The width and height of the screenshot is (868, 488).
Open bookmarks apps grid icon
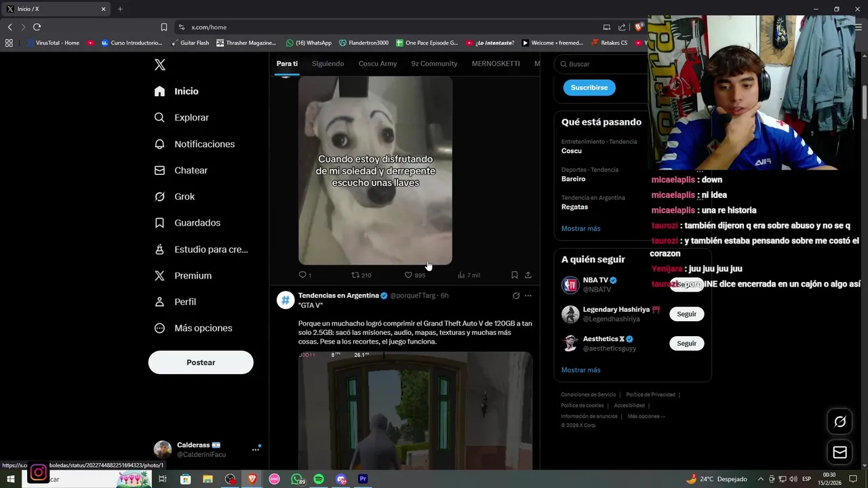point(9,43)
